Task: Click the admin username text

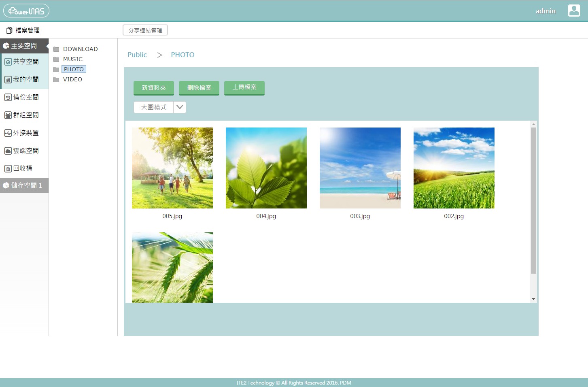Action: point(546,11)
